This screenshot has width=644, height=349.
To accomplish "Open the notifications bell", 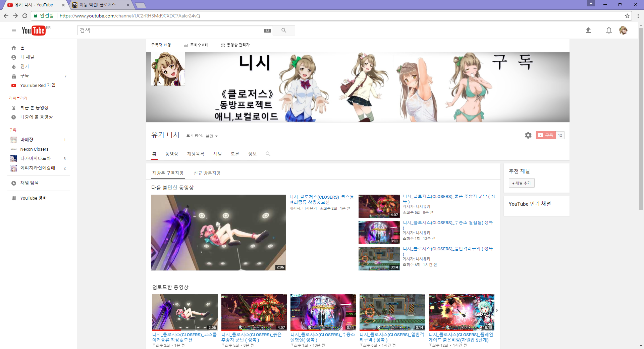I will [609, 30].
